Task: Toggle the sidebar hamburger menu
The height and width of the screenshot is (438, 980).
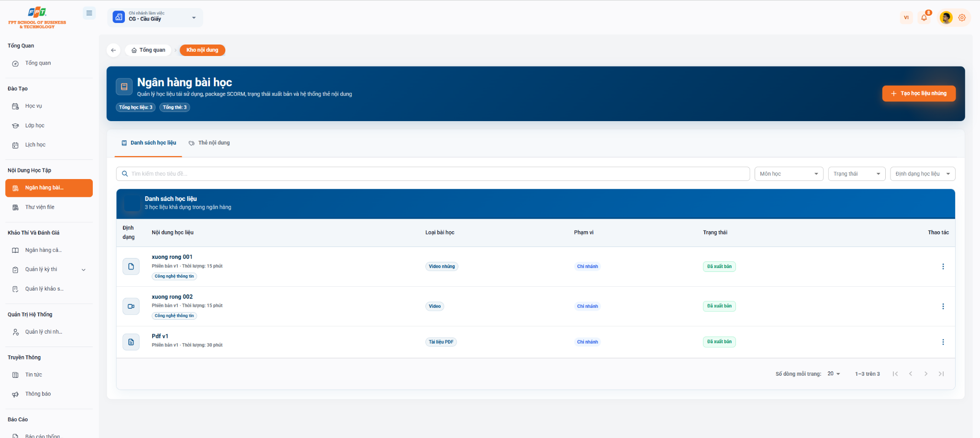Action: pos(89,13)
